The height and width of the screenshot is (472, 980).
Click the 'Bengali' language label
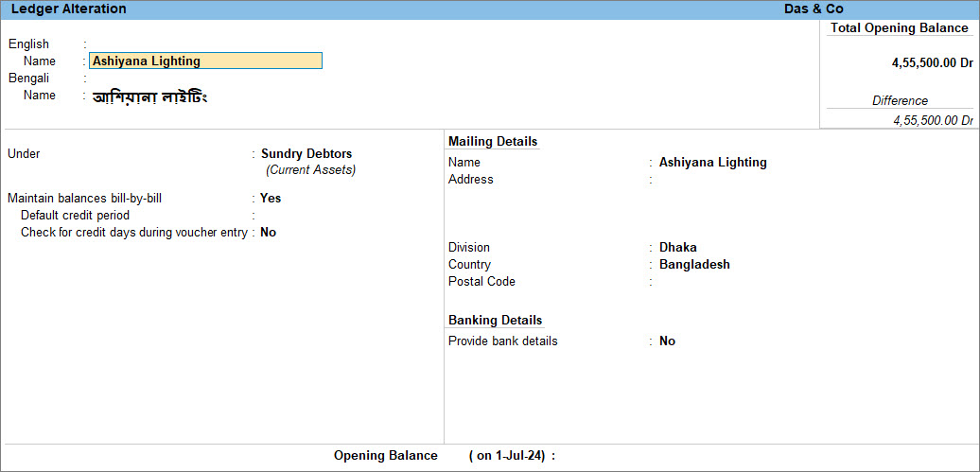(28, 79)
